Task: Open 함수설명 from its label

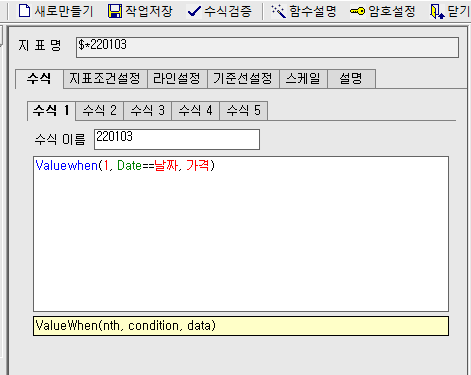Action: (x=313, y=11)
